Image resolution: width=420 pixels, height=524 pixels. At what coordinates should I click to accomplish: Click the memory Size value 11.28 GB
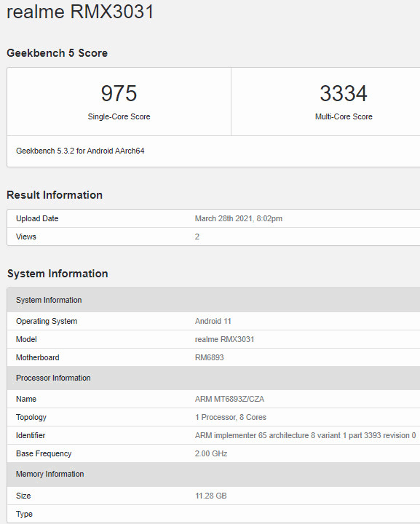click(x=211, y=496)
